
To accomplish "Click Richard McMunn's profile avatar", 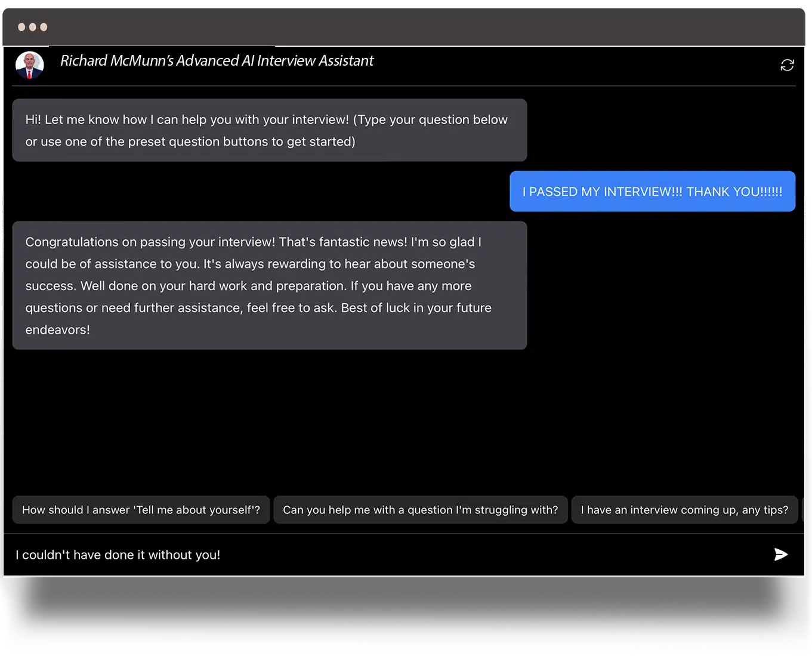I will pos(29,65).
